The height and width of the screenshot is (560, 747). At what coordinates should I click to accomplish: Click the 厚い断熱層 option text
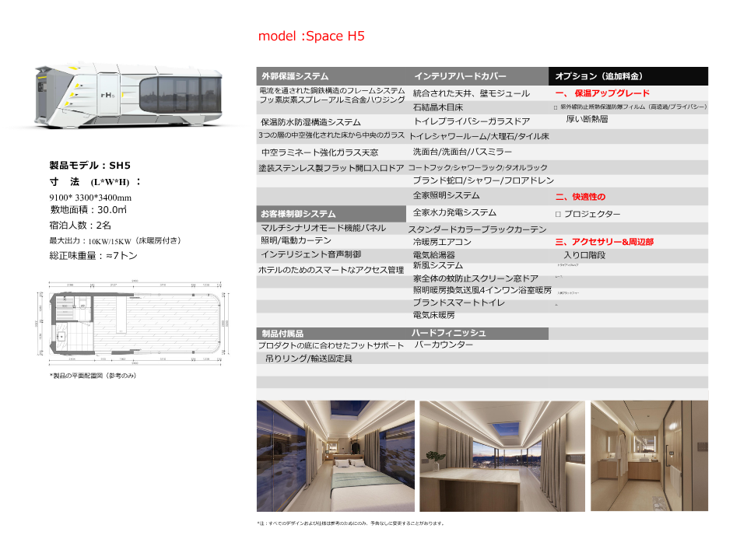587,119
